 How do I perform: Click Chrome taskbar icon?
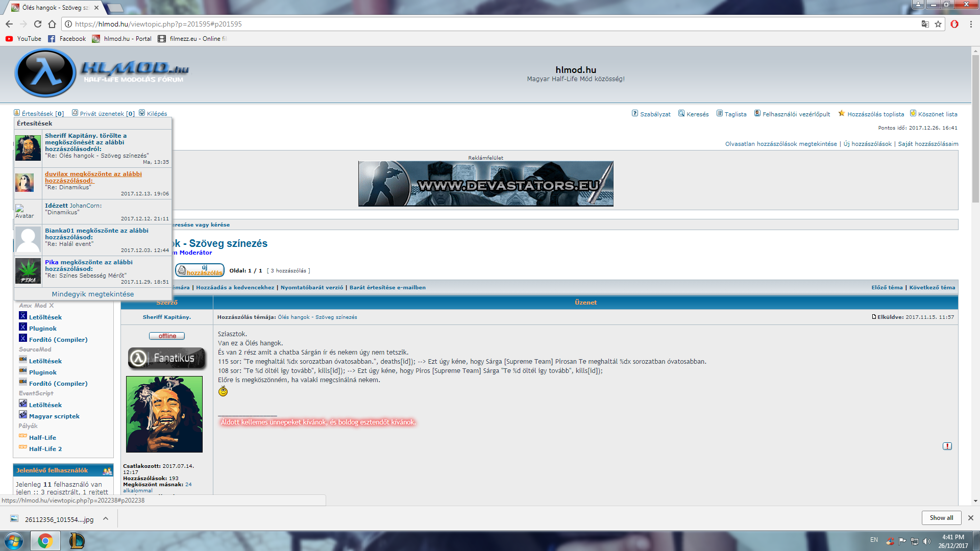coord(45,540)
